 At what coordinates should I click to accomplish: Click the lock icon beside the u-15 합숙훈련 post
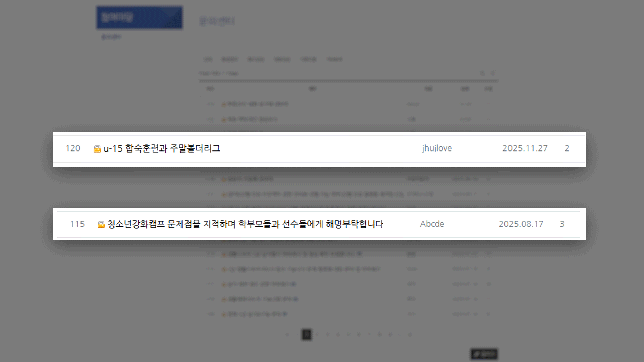(97, 149)
